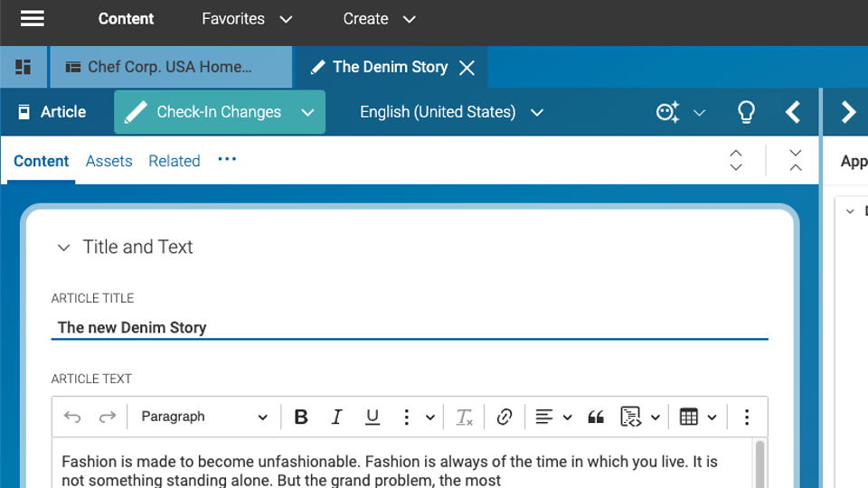Image resolution: width=868 pixels, height=488 pixels.
Task: Open the Content top menu
Action: (126, 19)
